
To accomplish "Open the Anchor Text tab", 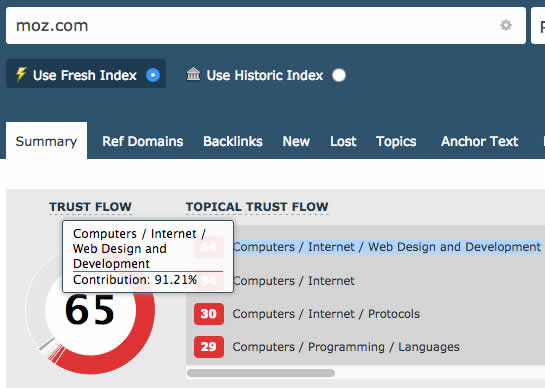I will click(479, 142).
